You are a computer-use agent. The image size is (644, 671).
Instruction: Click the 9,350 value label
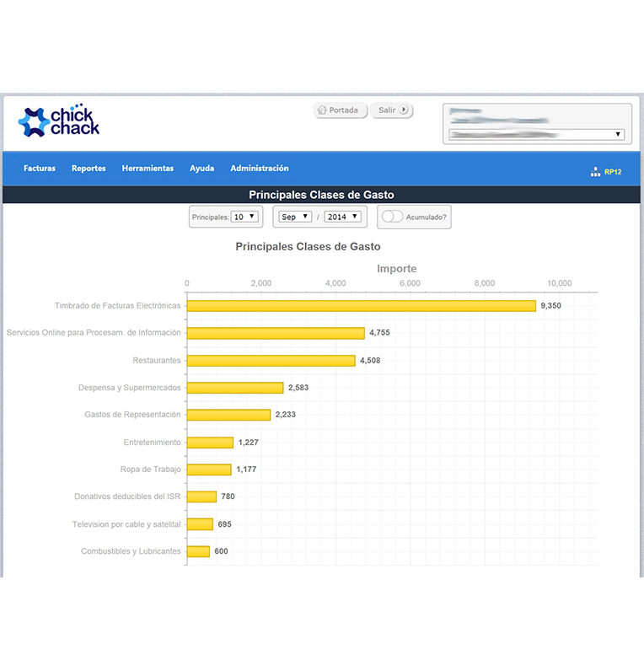[550, 305]
